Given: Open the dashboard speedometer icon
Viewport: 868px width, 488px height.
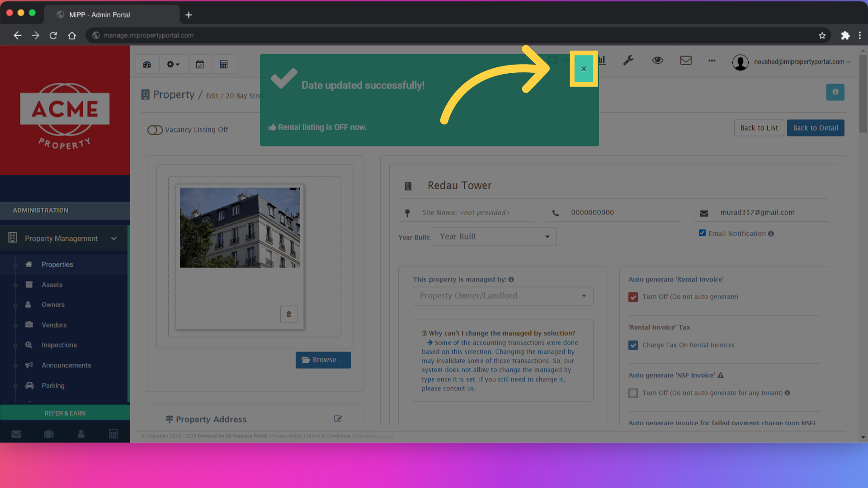Looking at the screenshot, I should pyautogui.click(x=147, y=64).
